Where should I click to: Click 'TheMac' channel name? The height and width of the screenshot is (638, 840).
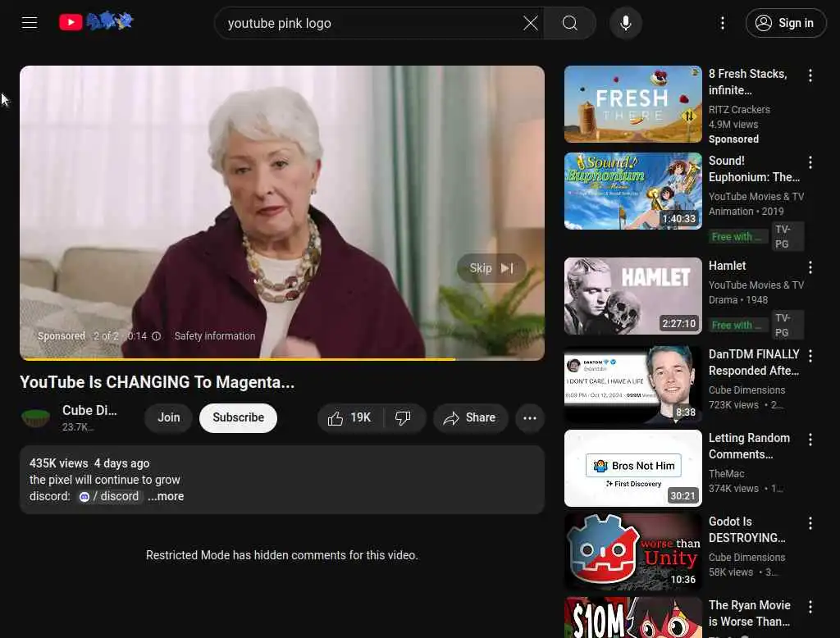click(727, 473)
